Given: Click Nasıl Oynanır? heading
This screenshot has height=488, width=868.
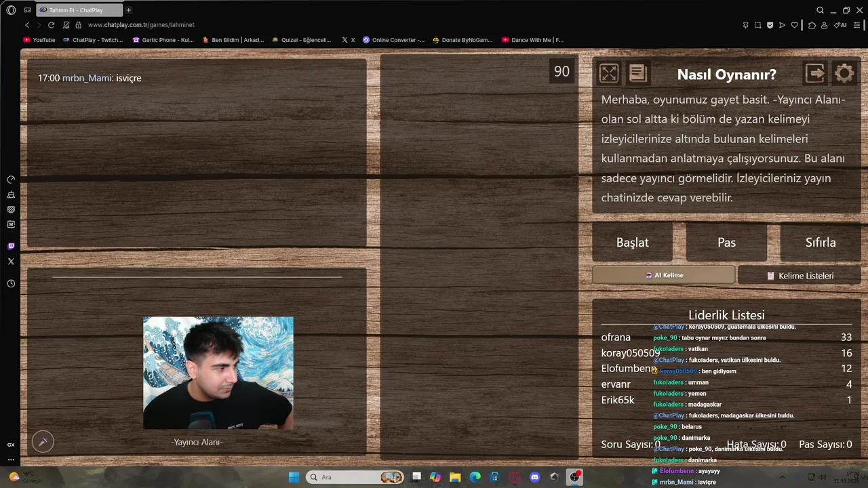Looking at the screenshot, I should tap(727, 75).
